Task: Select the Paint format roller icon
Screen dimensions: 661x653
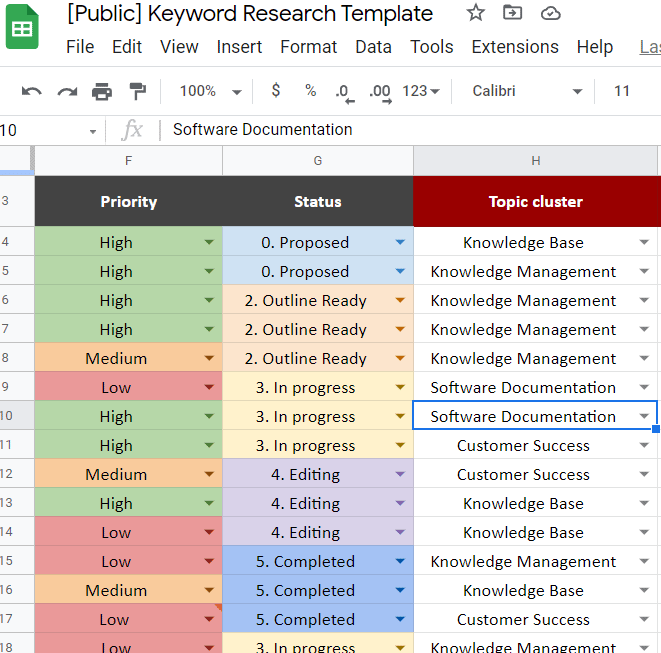Action: point(137,91)
